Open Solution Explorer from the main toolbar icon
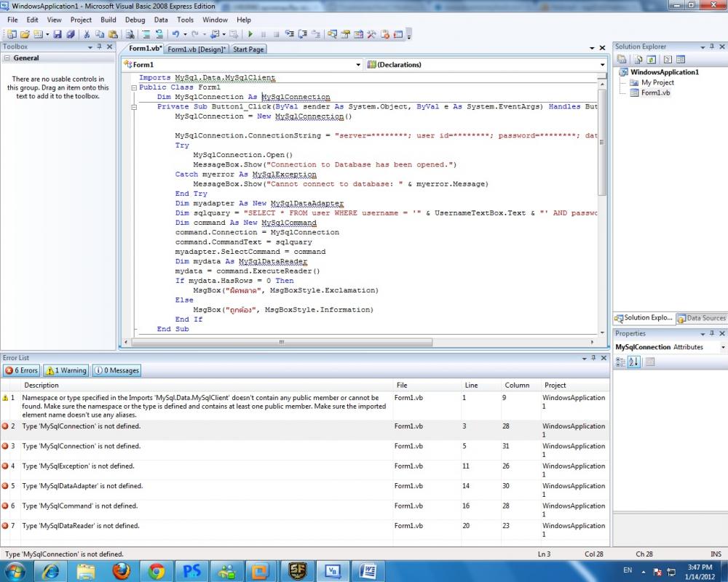728x582 pixels. pos(332,34)
